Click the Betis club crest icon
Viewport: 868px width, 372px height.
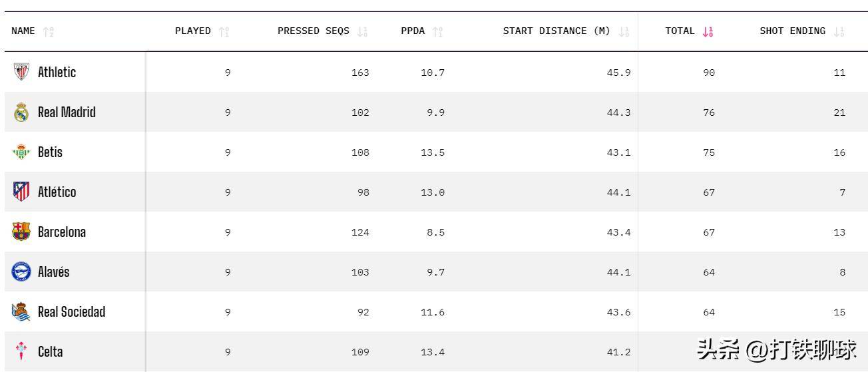pyautogui.click(x=21, y=152)
